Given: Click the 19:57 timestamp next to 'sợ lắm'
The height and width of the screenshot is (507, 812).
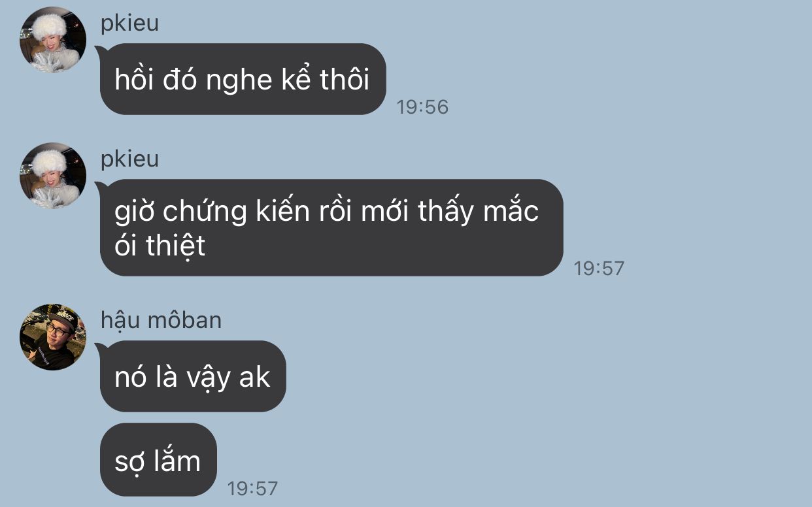Looking at the screenshot, I should click(x=252, y=488).
